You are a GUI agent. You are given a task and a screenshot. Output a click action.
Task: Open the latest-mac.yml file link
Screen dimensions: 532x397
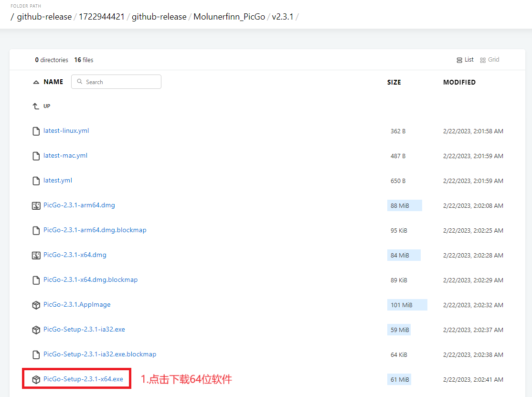[65, 155]
